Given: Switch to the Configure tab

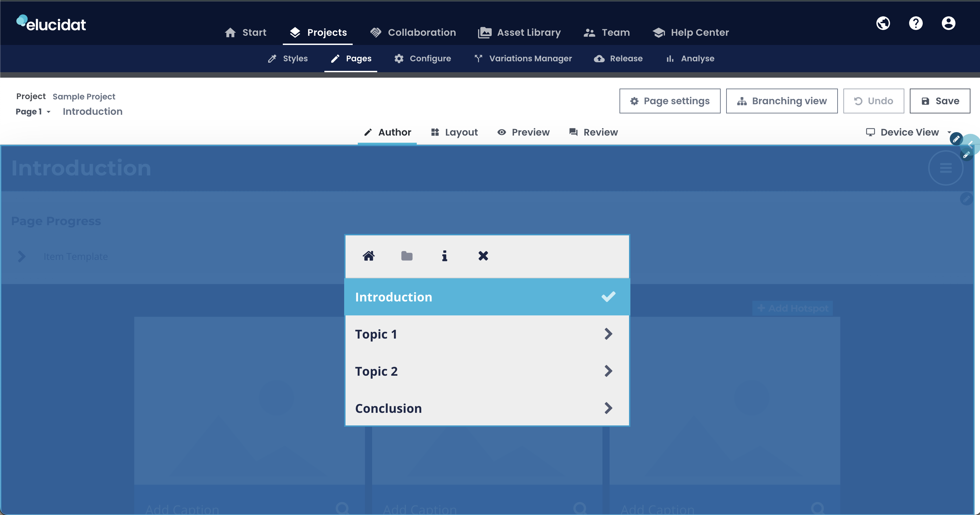Looking at the screenshot, I should pyautogui.click(x=423, y=58).
